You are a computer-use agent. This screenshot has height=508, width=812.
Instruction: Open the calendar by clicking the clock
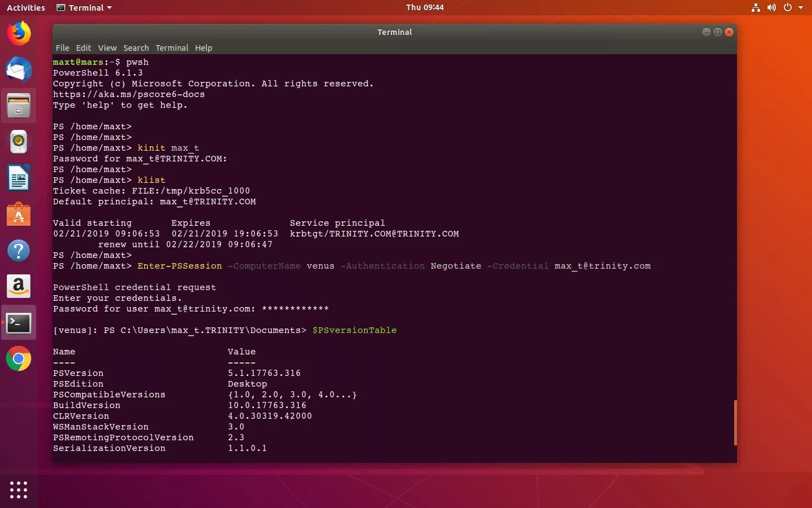(425, 7)
